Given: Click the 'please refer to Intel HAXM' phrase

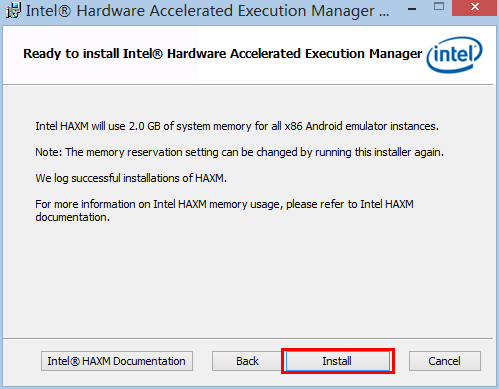Looking at the screenshot, I should 350,204.
